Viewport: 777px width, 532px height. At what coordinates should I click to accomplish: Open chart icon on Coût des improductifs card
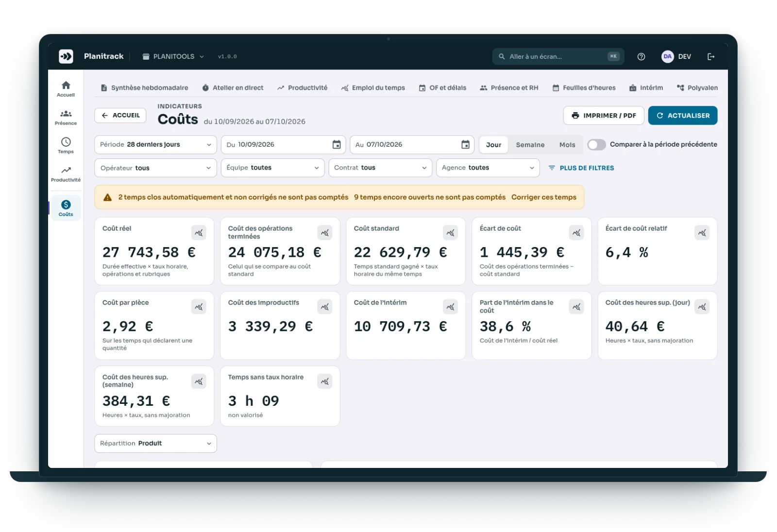[324, 307]
